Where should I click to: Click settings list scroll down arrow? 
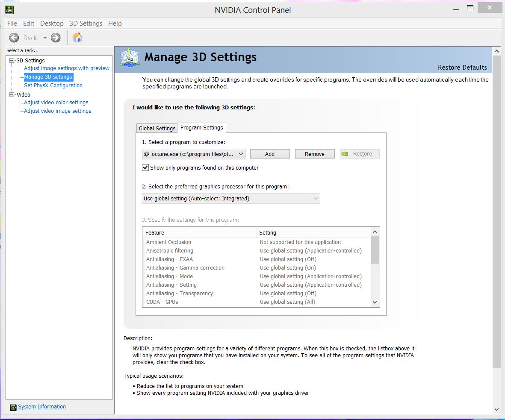click(x=375, y=302)
